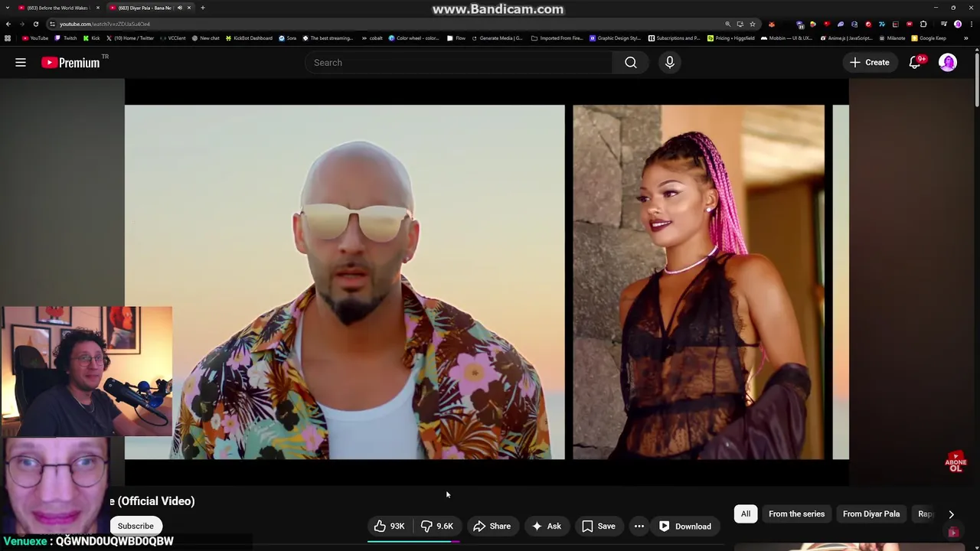Open the New chat bookmark
The height and width of the screenshot is (551, 980).
[x=205, y=37]
